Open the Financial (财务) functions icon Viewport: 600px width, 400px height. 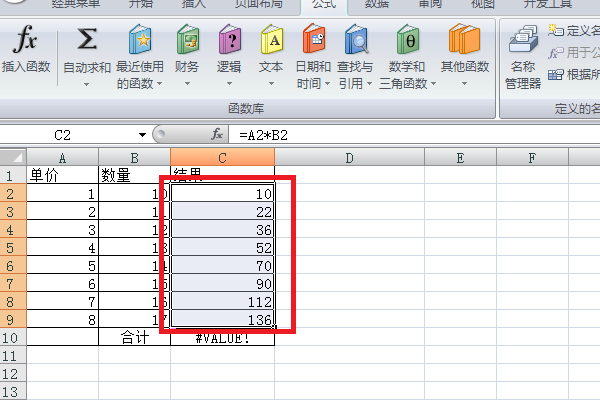coord(188,39)
